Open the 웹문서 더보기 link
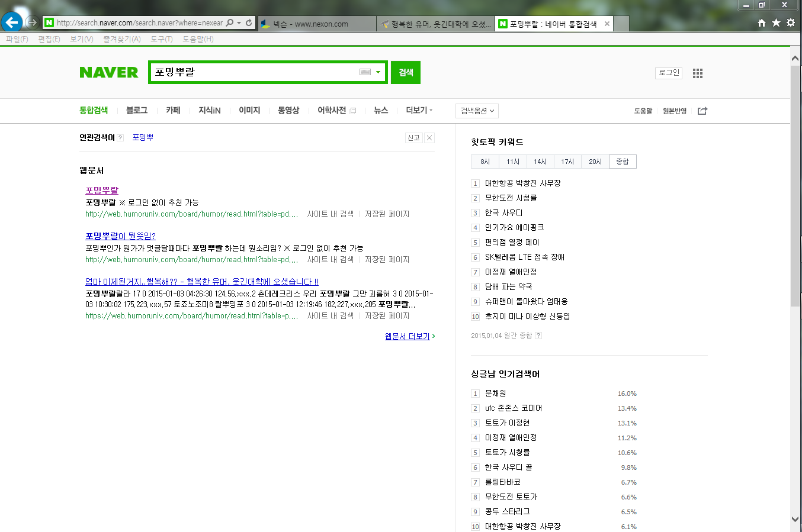This screenshot has height=532, width=802. [x=409, y=336]
